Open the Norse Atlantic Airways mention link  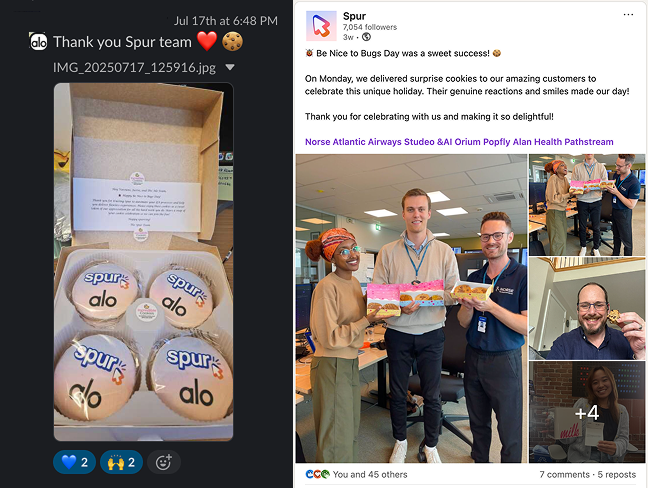point(353,142)
